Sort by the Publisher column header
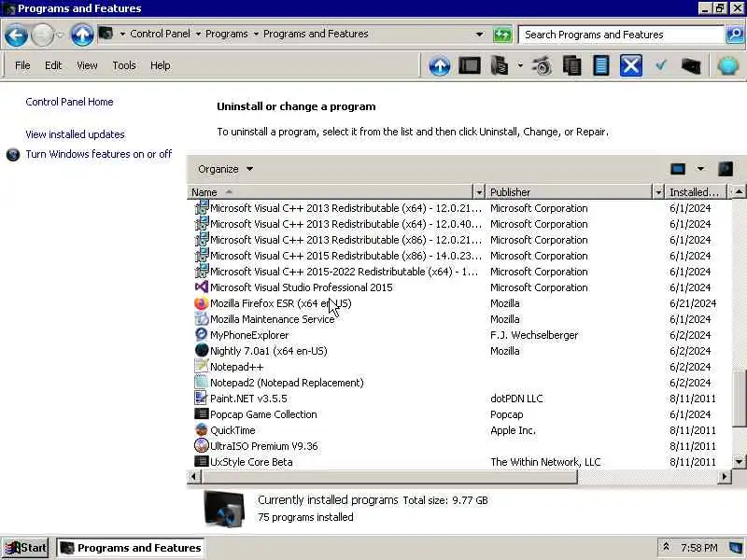 569,192
